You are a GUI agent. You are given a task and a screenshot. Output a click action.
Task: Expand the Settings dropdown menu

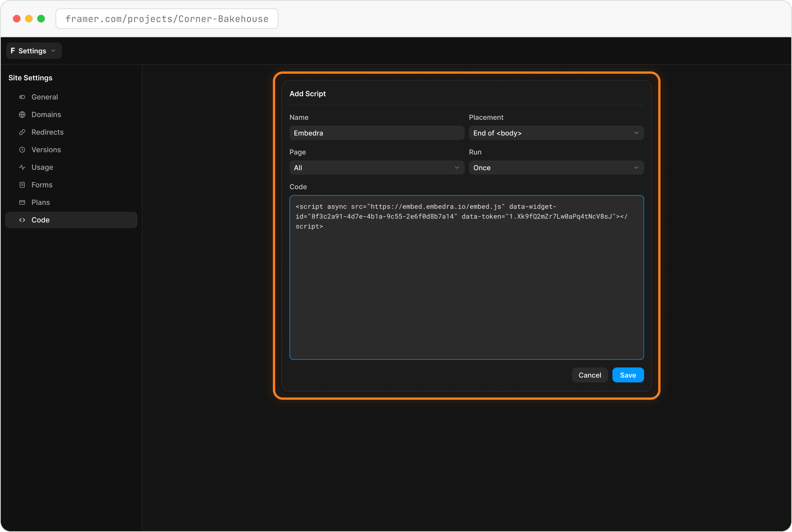(34, 51)
